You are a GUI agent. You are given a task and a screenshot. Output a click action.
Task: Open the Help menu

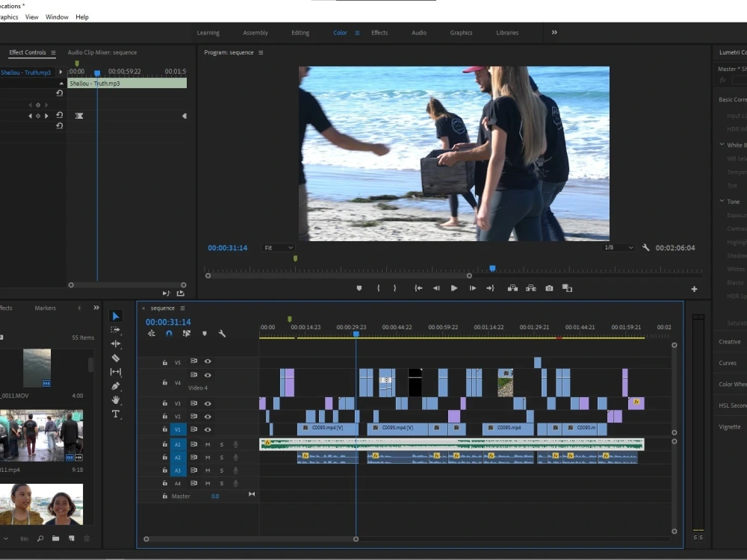tap(82, 16)
